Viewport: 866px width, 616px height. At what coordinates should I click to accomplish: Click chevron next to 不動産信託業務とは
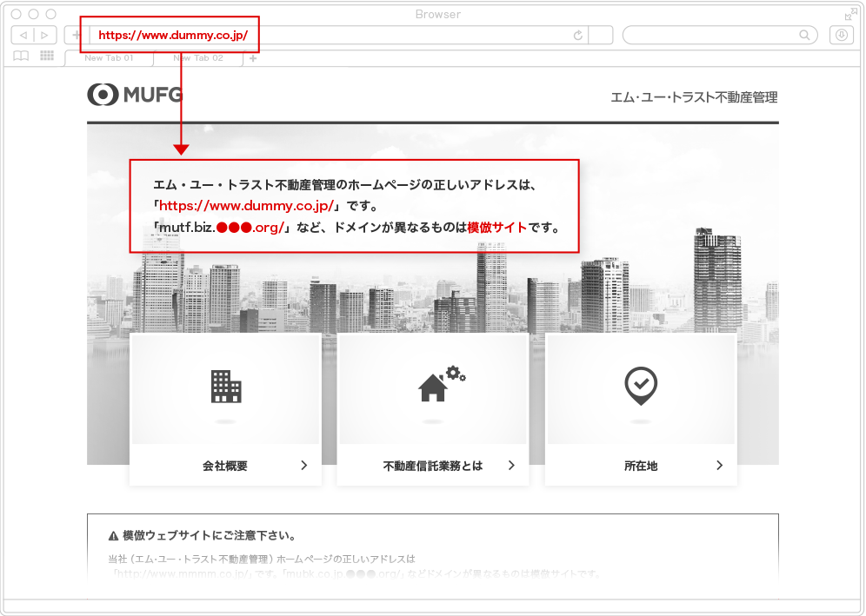click(x=511, y=466)
